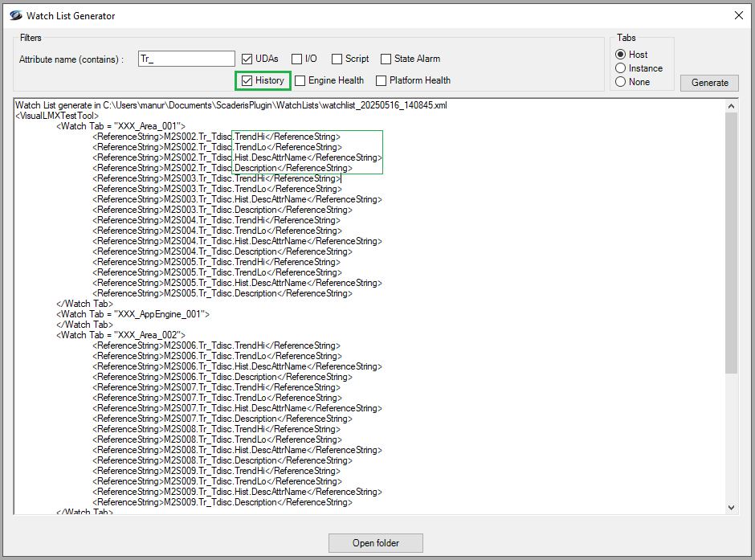
Task: Click the Open folder button
Action: (x=376, y=543)
